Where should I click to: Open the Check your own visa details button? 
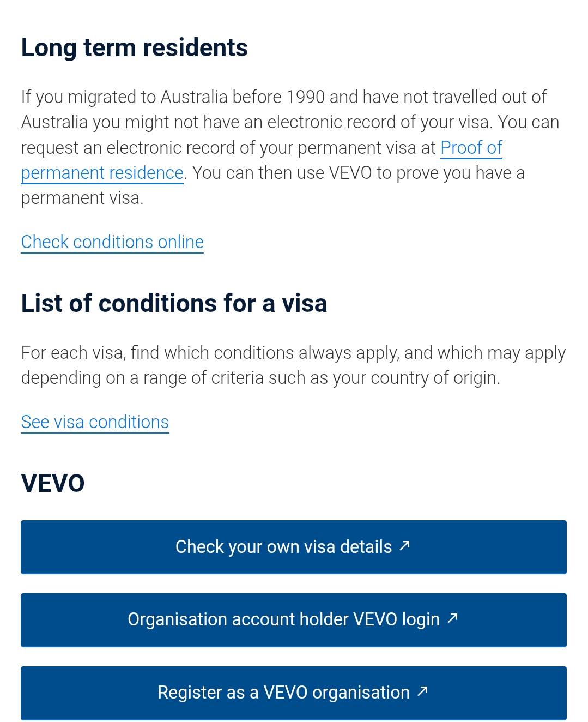tap(283, 547)
